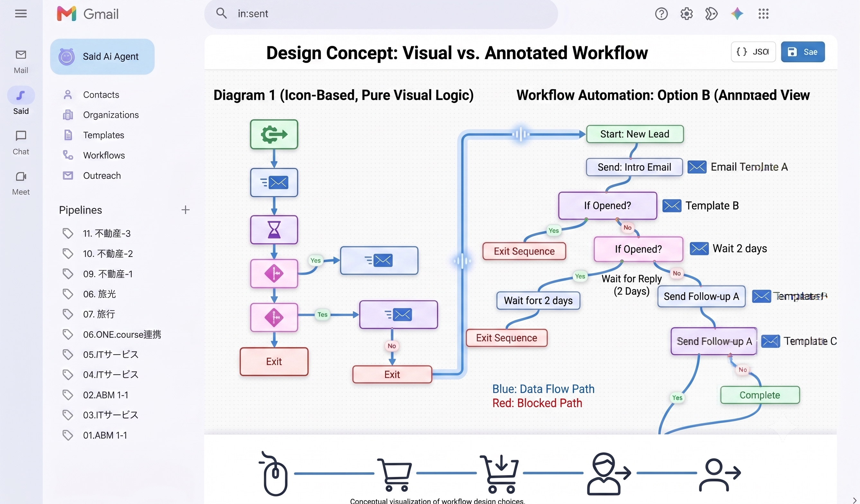Click the empty shopping cart icon
The image size is (860, 504).
point(395,474)
